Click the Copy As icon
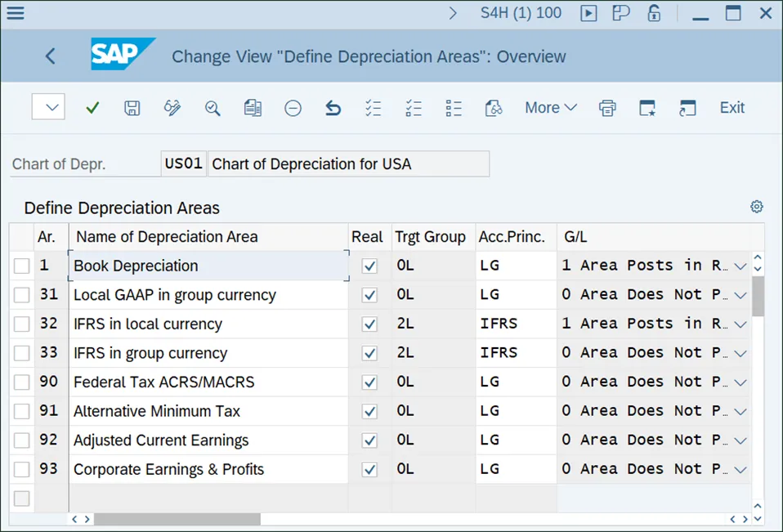783x532 pixels. click(x=253, y=108)
